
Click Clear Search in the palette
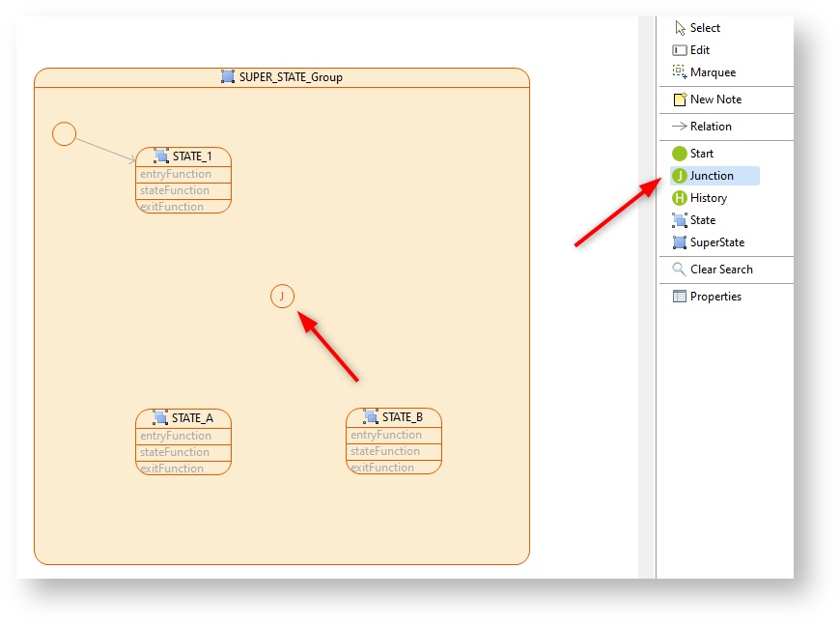720,270
